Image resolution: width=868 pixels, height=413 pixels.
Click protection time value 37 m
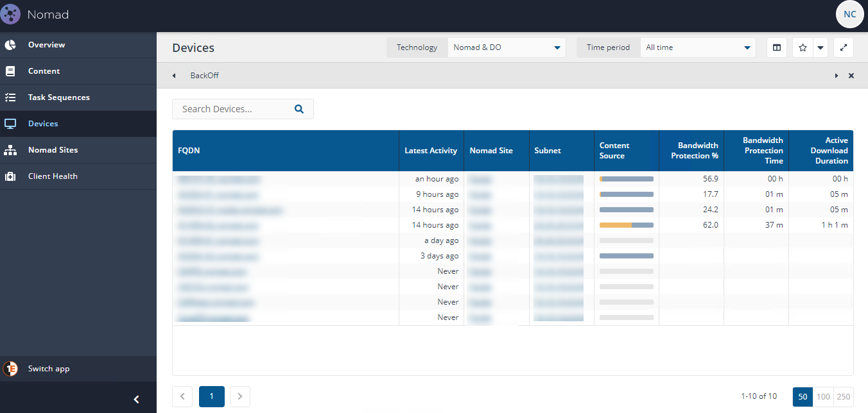(x=774, y=225)
